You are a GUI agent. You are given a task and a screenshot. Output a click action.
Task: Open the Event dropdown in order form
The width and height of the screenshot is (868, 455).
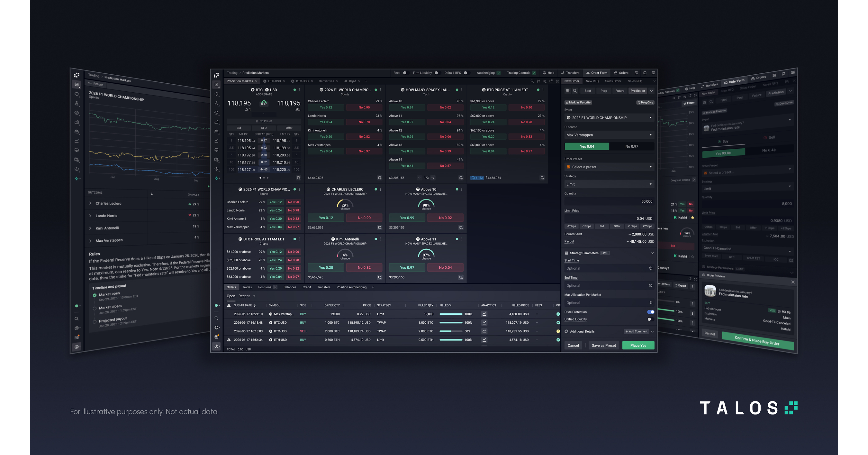point(609,118)
